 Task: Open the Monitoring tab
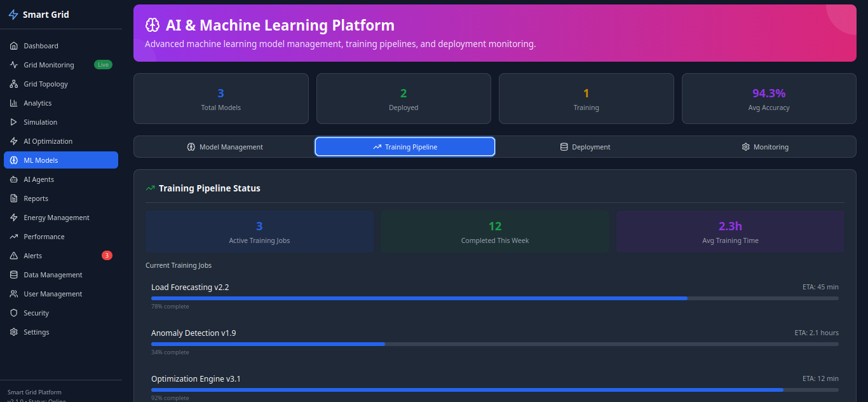click(x=764, y=147)
